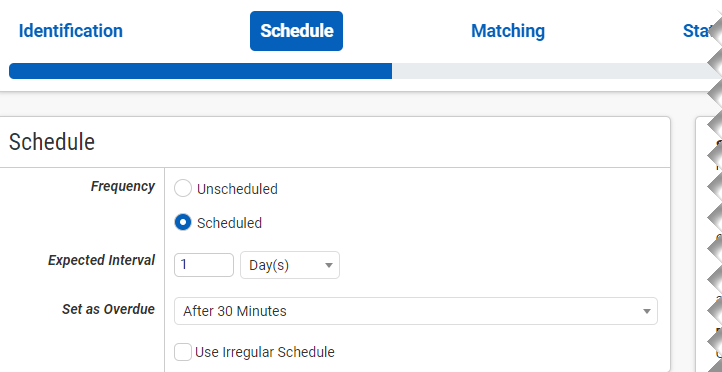Tick the Use Irregular Schedule checkbox
The height and width of the screenshot is (372, 722).
coord(183,353)
